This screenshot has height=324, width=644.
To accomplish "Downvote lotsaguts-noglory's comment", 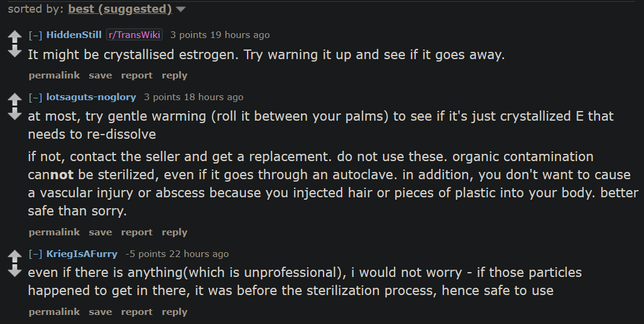I will pos(14,113).
